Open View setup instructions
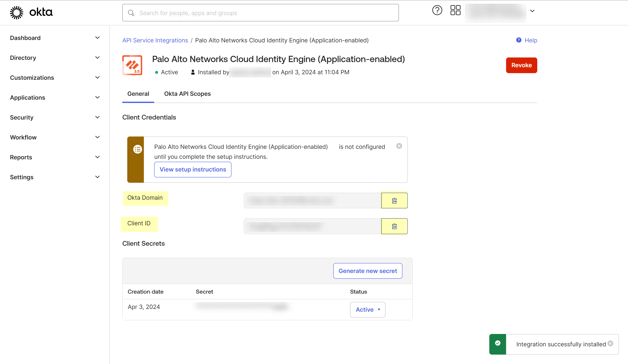This screenshot has width=628, height=364. [192, 169]
